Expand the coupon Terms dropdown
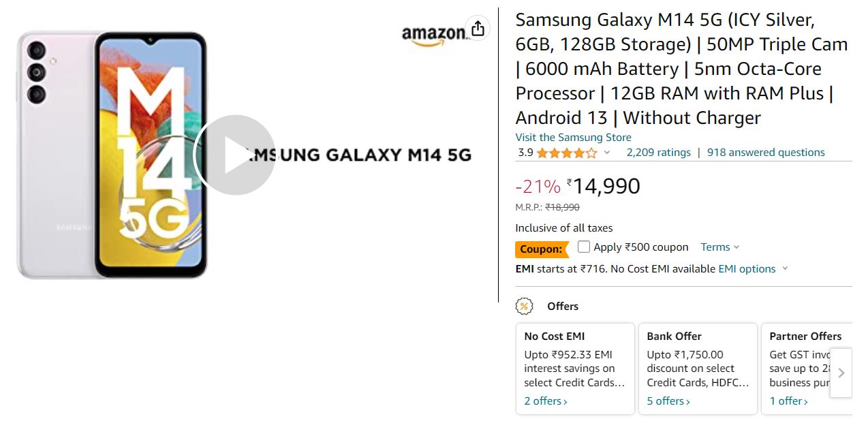The image size is (868, 421). click(x=719, y=247)
